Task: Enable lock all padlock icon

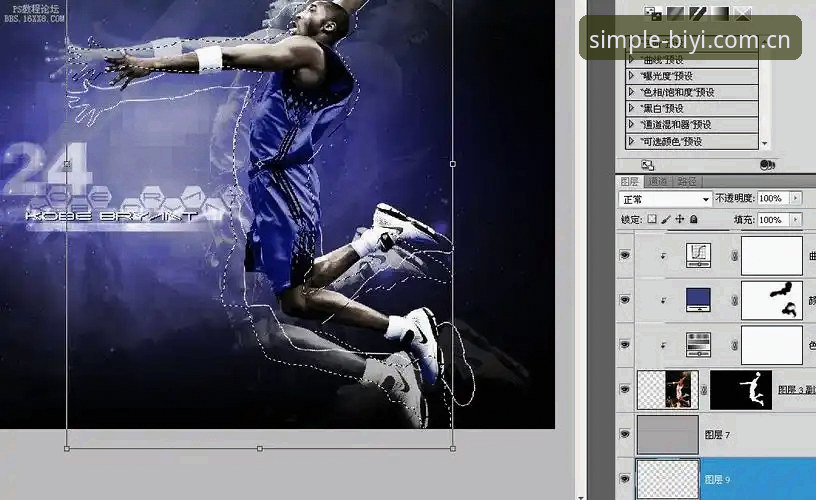Action: pos(694,220)
